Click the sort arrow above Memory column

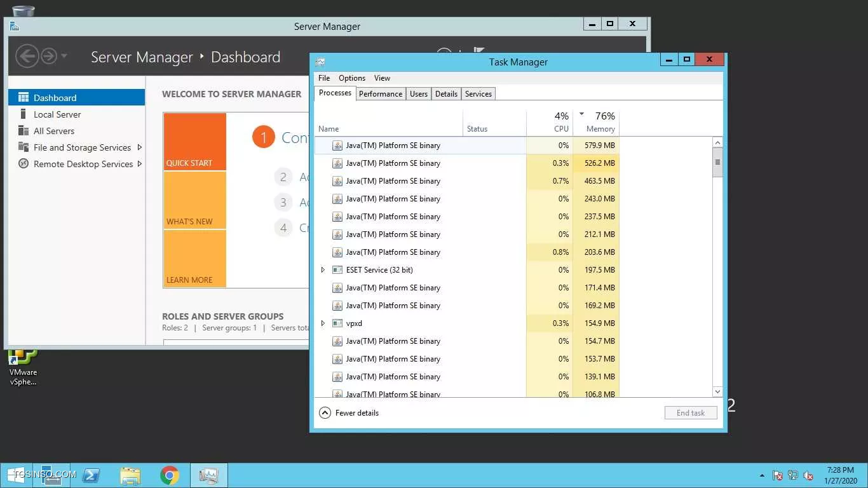click(x=581, y=114)
